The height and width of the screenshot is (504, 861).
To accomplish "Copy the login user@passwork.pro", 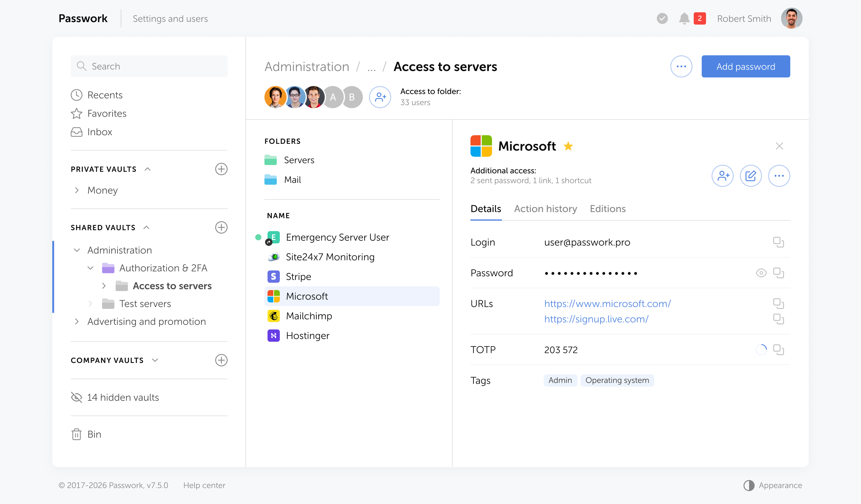I will tap(779, 242).
